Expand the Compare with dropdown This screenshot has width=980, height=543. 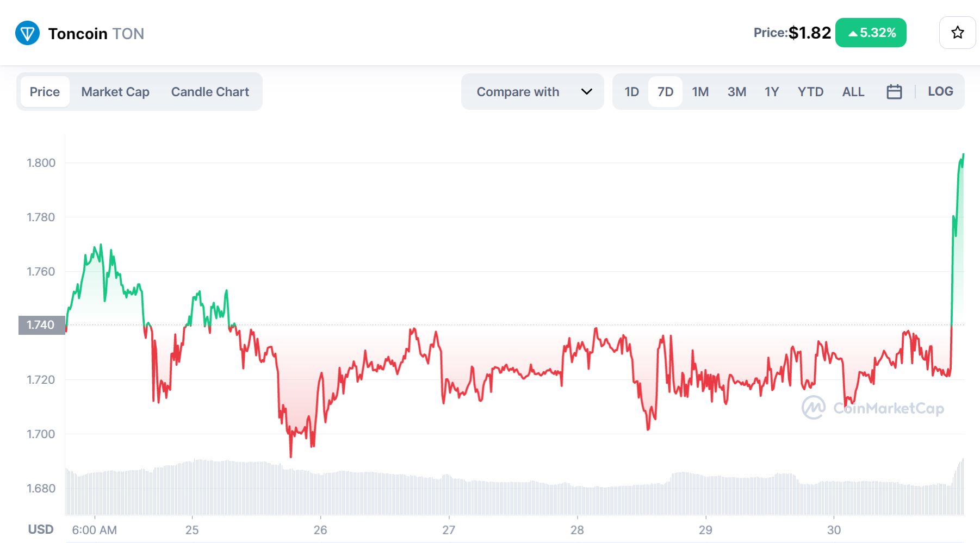tap(532, 92)
